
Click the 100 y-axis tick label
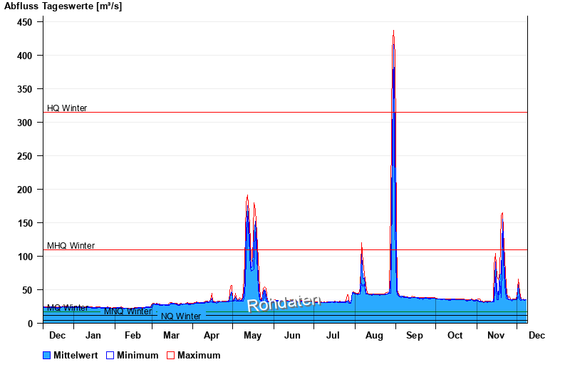pyautogui.click(x=24, y=257)
